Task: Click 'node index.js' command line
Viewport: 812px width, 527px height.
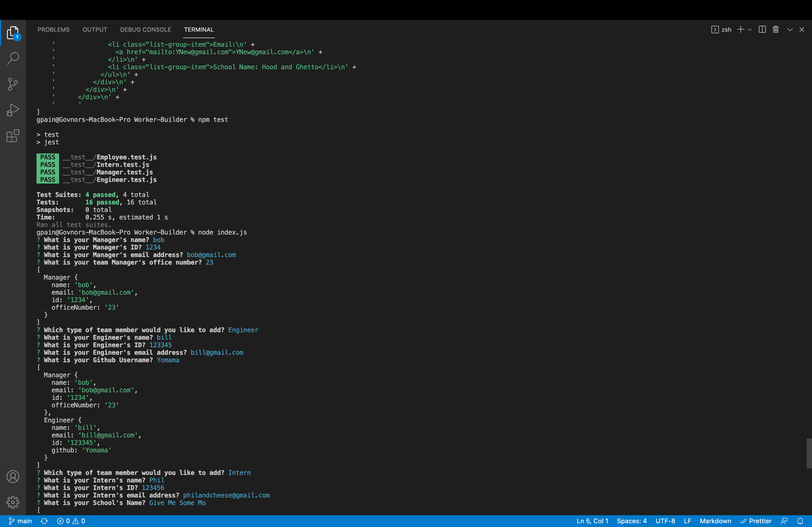Action: tap(142, 232)
